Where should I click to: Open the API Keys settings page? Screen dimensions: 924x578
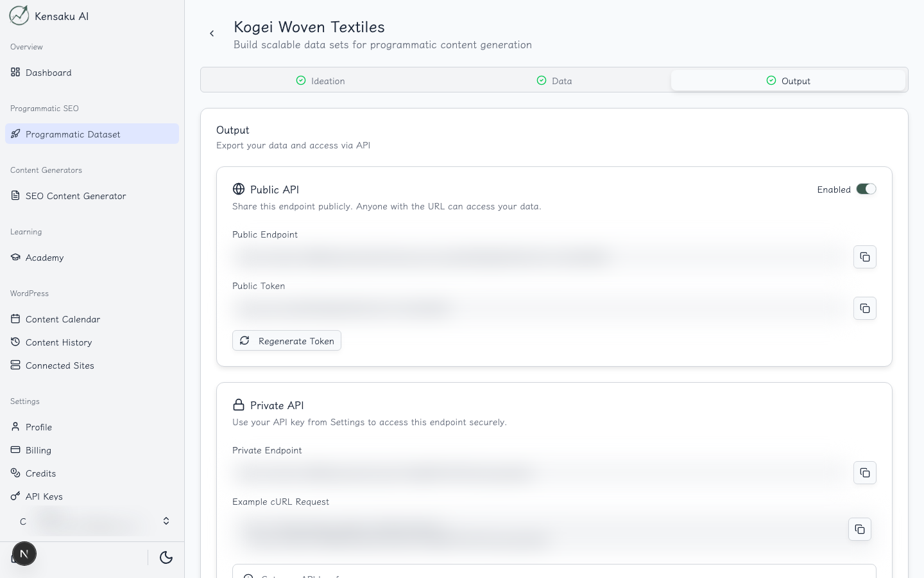[44, 496]
